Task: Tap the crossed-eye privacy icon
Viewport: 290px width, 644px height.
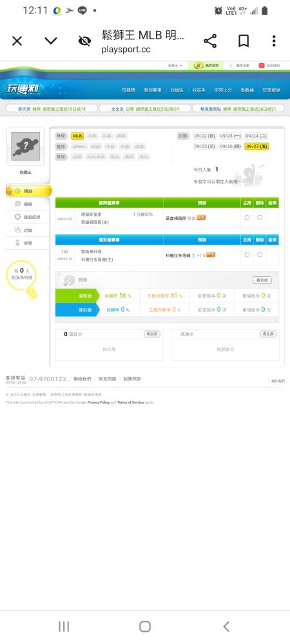Action: click(84, 41)
